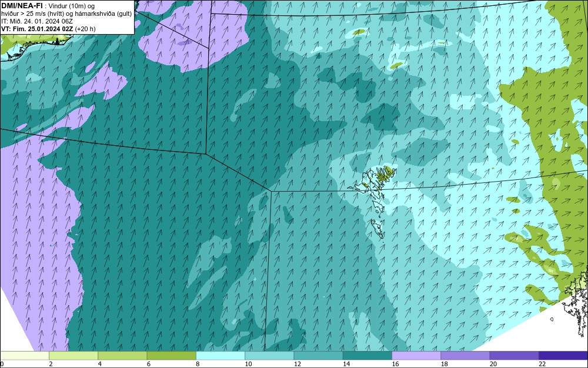Screen dimensions: 588x368
Task: Click the legend label "8"
Action: (x=198, y=364)
